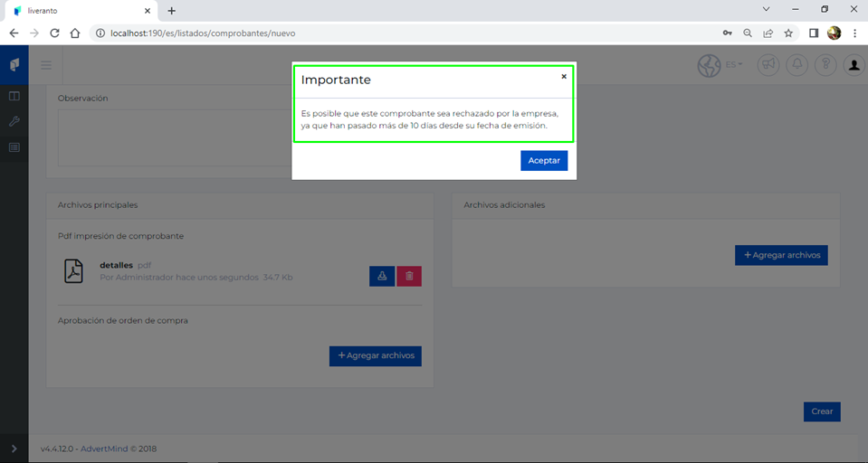Add files under Archivos adicionales

781,255
